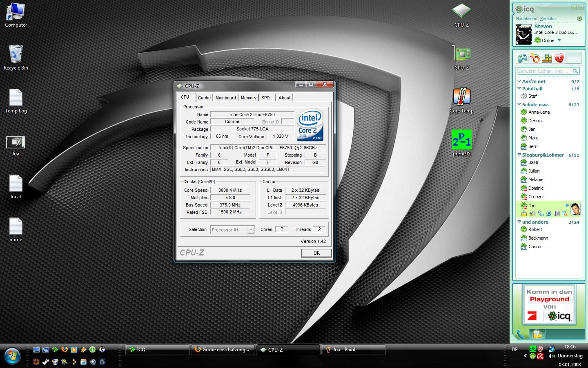Switch to Joa - Paint taskbar button
The width and height of the screenshot is (588, 368).
pyautogui.click(x=354, y=350)
